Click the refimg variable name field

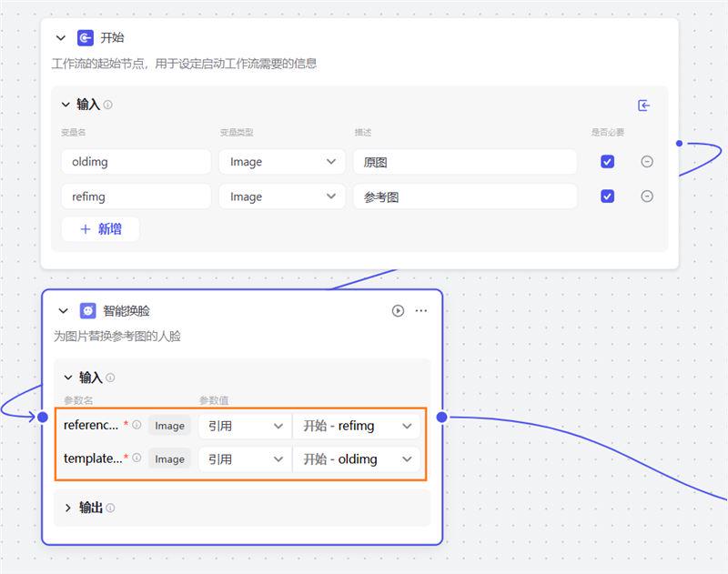point(136,196)
